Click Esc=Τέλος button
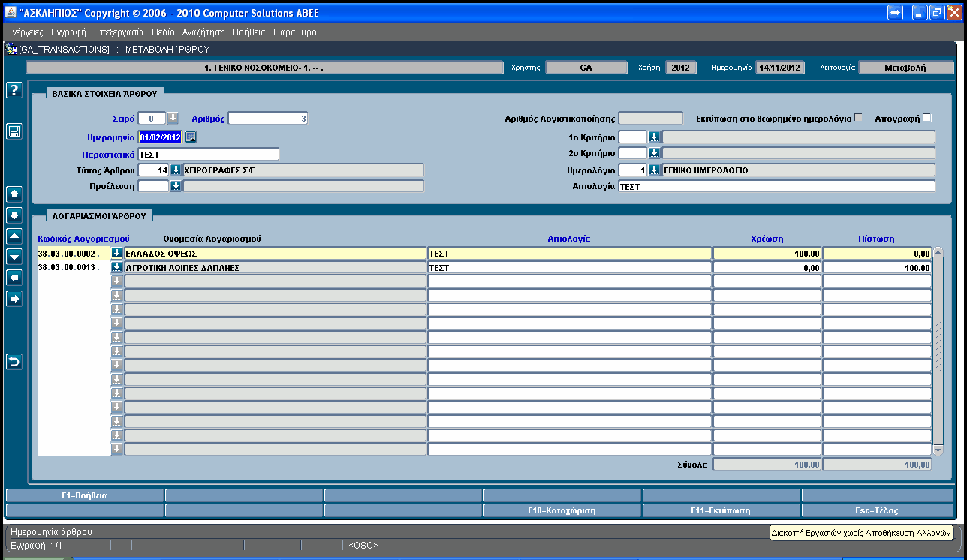 tap(878, 510)
